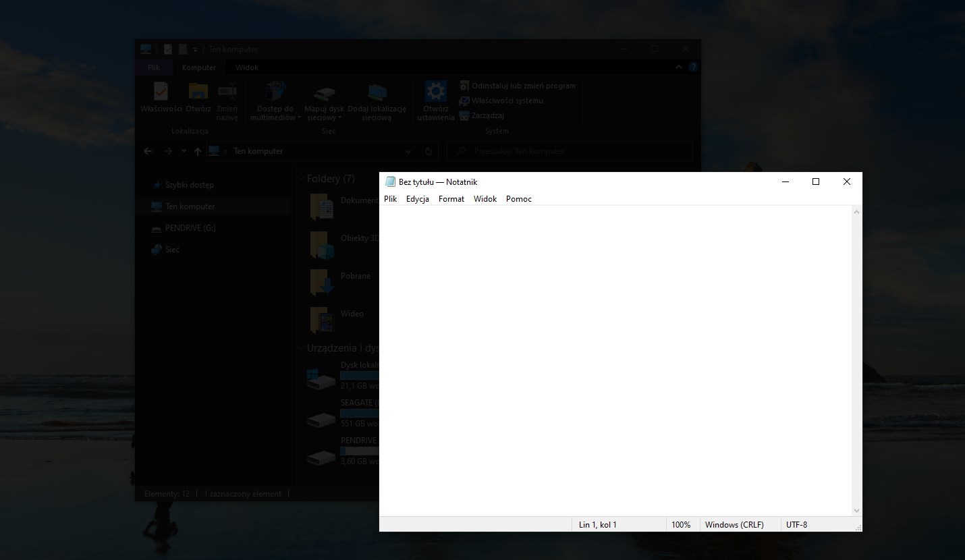Click the Notatnik icon in its title bar
The image size is (965, 560).
(390, 181)
